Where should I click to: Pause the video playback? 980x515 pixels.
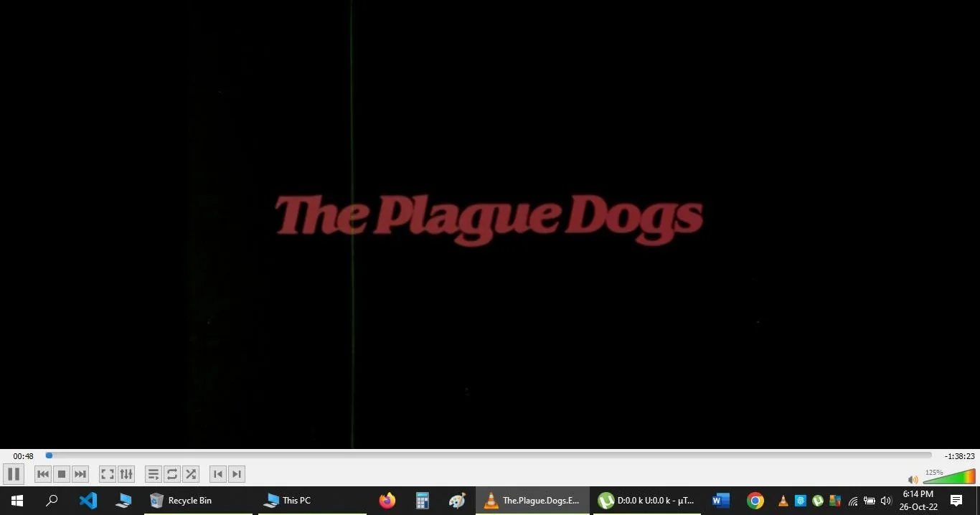click(14, 474)
